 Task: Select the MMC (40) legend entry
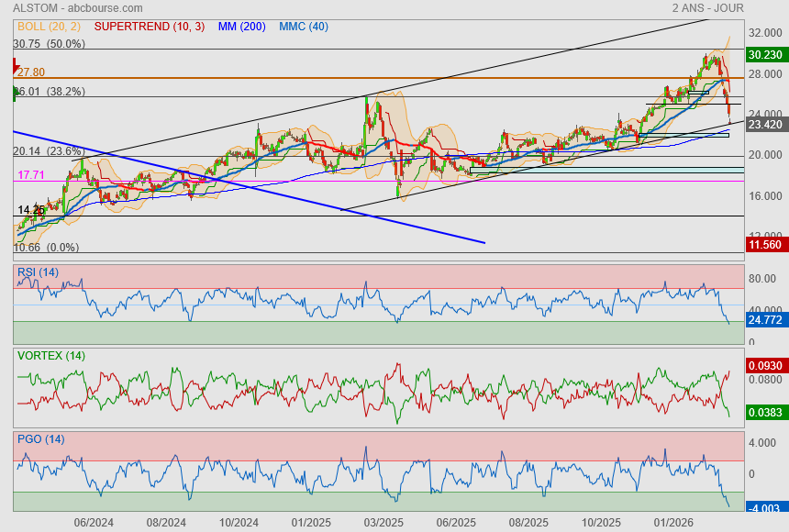pyautogui.click(x=304, y=28)
